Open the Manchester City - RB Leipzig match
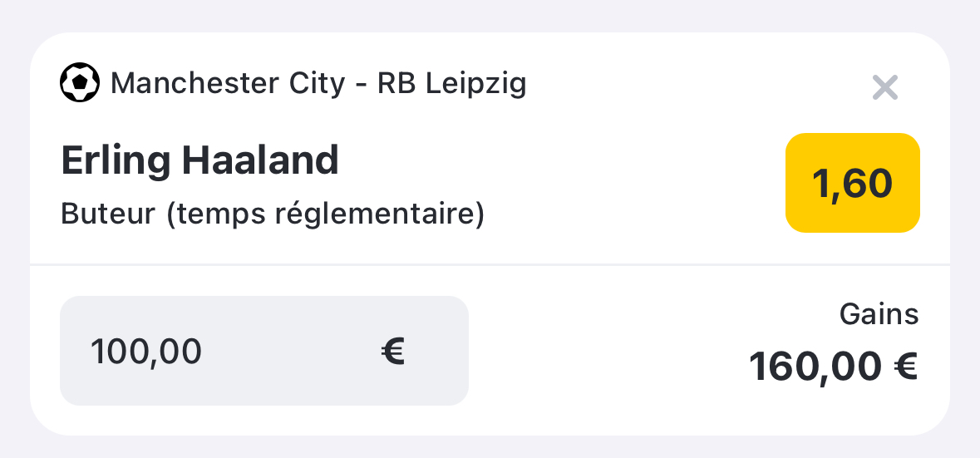Screen dimensions: 980x458 [318, 83]
